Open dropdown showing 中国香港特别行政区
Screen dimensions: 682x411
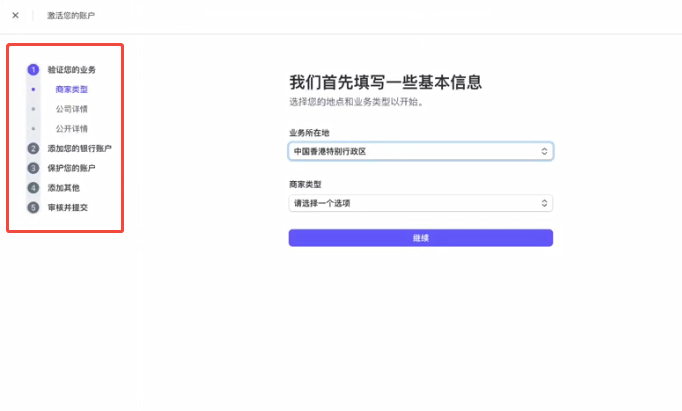tap(420, 151)
